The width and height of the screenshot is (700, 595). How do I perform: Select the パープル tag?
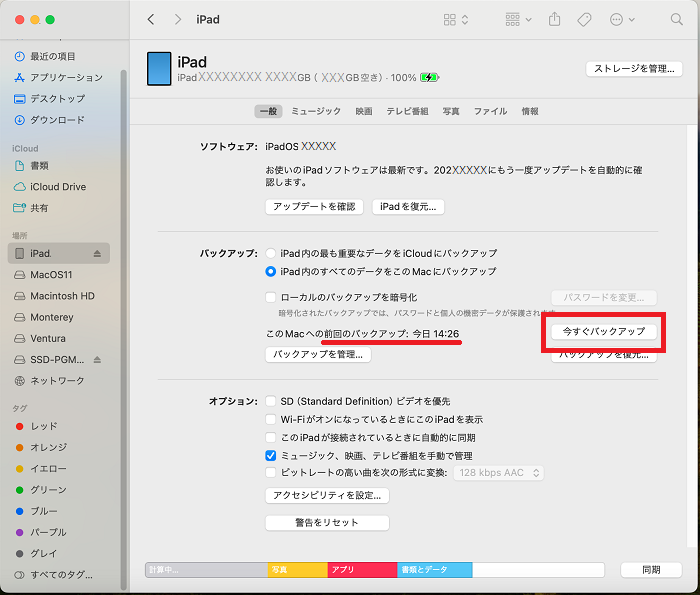41,532
